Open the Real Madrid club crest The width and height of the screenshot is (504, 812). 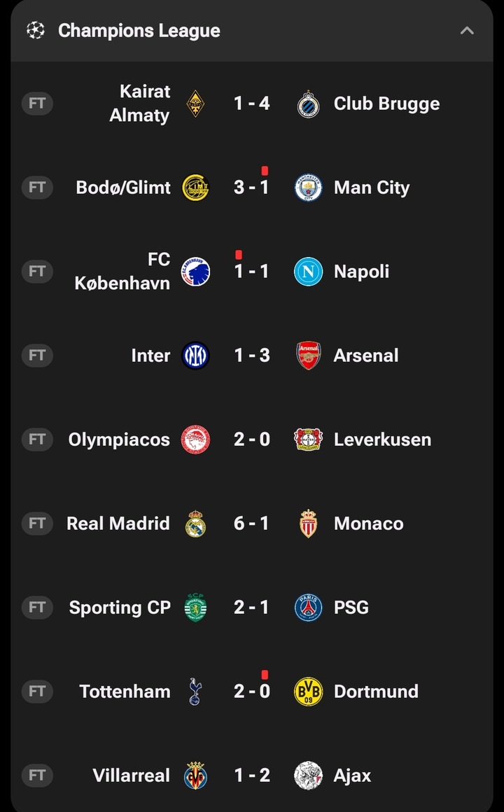[195, 524]
